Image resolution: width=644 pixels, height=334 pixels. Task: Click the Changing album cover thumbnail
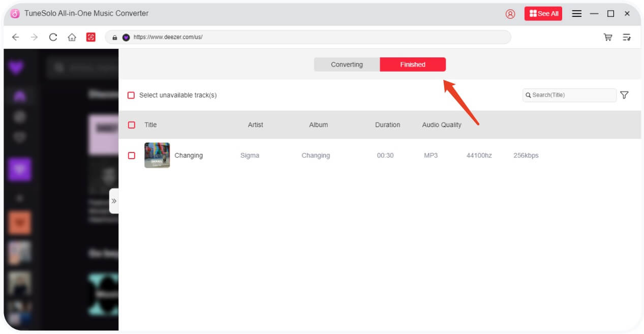157,155
